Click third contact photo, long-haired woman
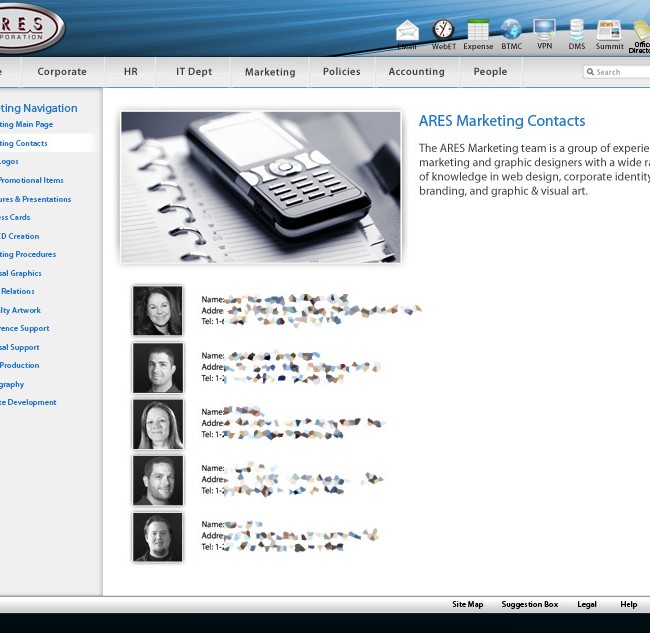Viewport: 650px width, 633px height. tap(158, 424)
